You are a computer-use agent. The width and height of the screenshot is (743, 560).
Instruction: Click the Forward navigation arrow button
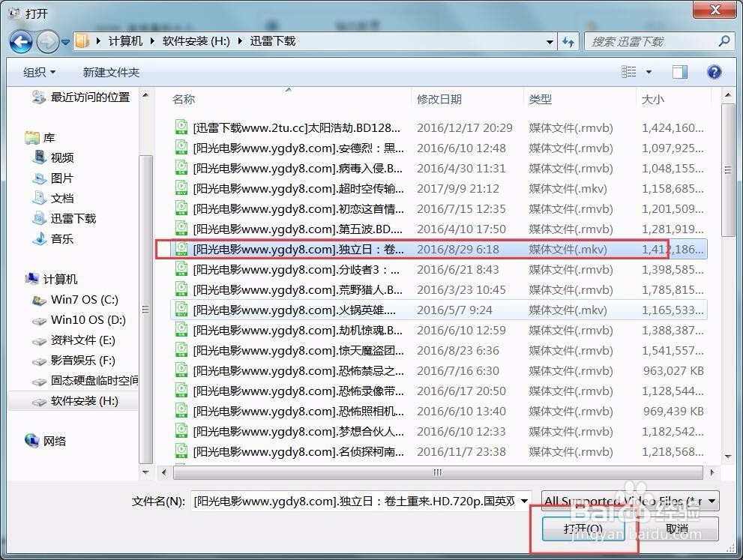pyautogui.click(x=47, y=42)
